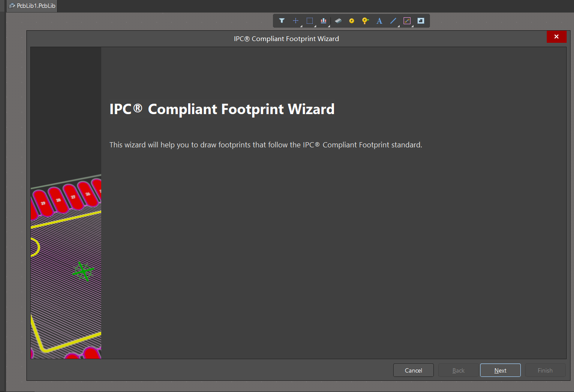
Task: Open the align objects tool
Action: tap(324, 21)
